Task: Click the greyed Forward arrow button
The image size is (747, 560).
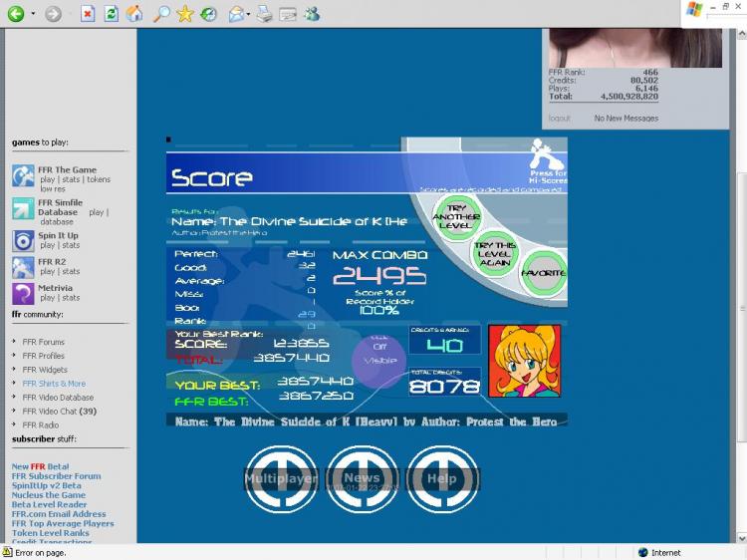Action: pos(53,13)
